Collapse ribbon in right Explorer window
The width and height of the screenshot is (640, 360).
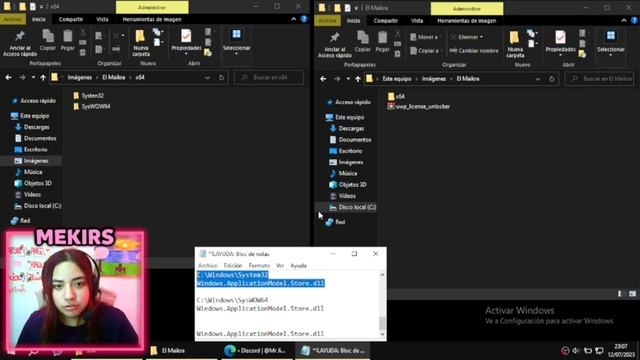click(624, 20)
